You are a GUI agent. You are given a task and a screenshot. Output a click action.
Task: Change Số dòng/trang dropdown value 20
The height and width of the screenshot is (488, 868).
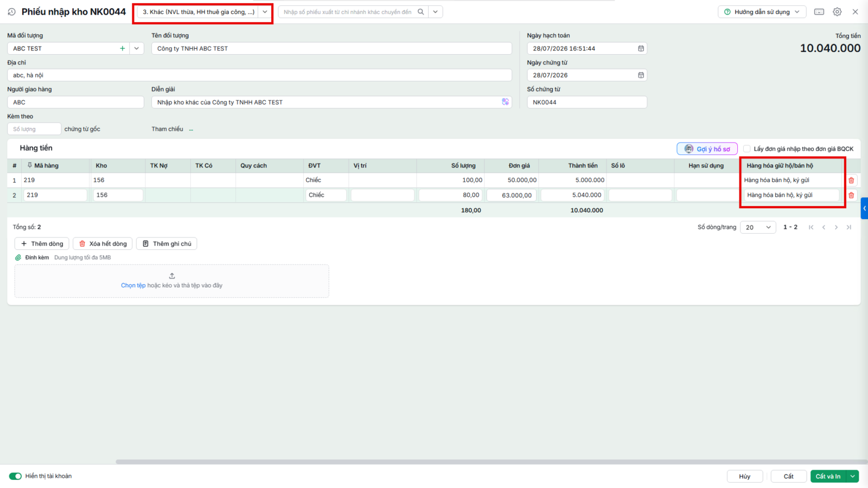point(758,227)
